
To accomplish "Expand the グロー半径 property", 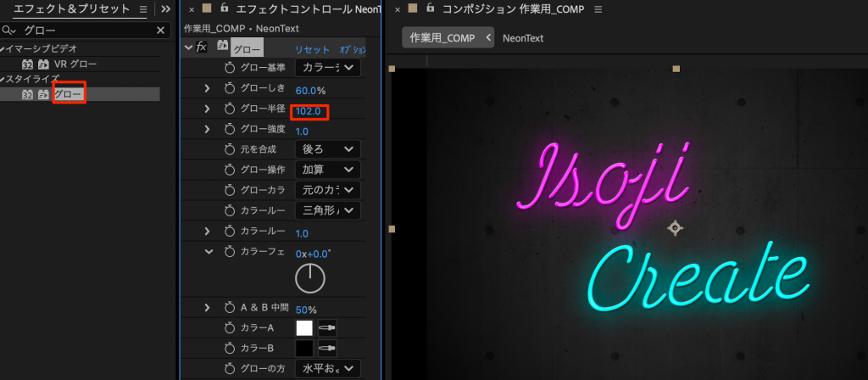I will (x=207, y=109).
